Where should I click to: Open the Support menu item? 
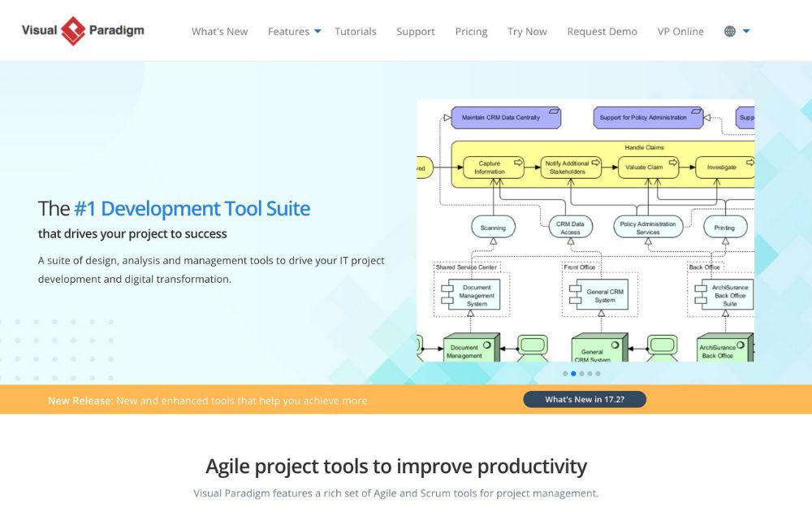point(415,32)
